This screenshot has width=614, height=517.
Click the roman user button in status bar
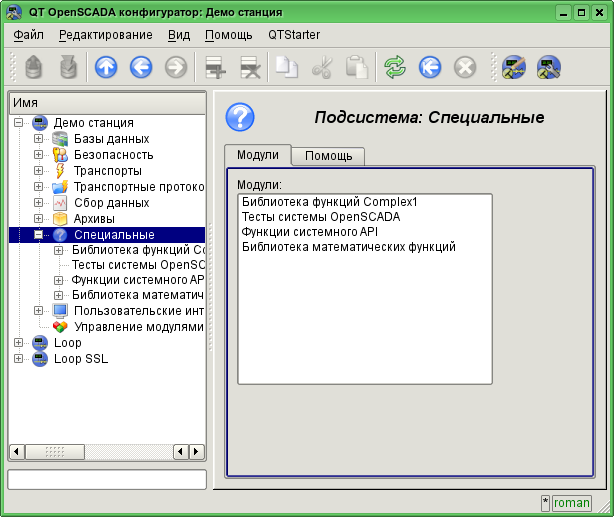pos(572,503)
